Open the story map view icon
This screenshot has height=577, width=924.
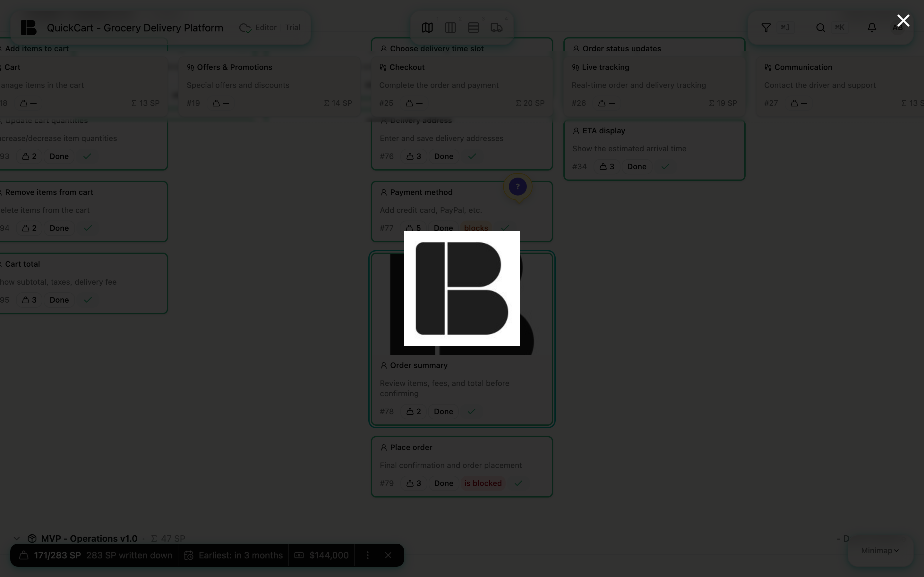427,28
